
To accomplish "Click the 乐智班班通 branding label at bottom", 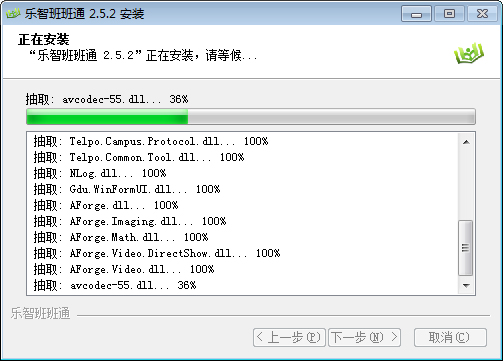I will (x=40, y=314).
